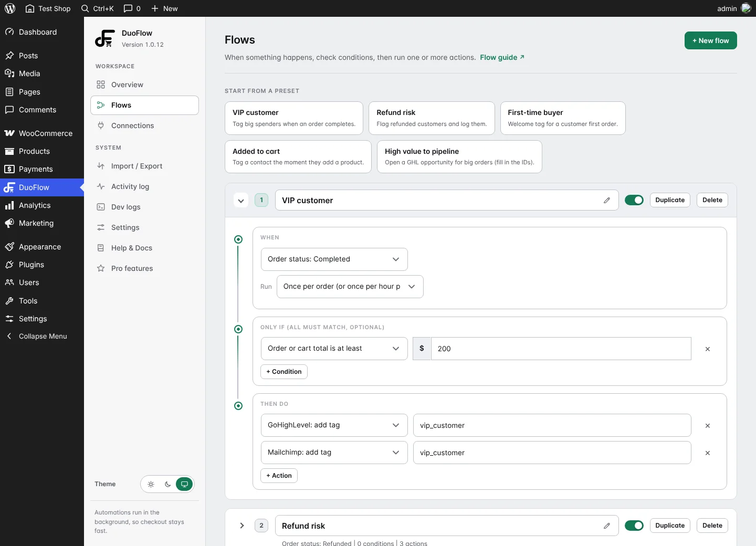Remove the GoHighLevel add tag action

point(708,425)
